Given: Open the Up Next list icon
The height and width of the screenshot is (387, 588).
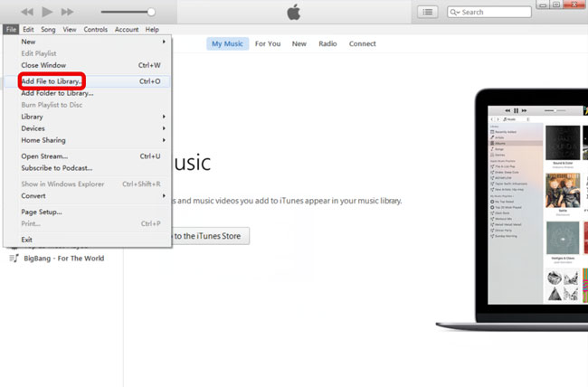Looking at the screenshot, I should (427, 12).
